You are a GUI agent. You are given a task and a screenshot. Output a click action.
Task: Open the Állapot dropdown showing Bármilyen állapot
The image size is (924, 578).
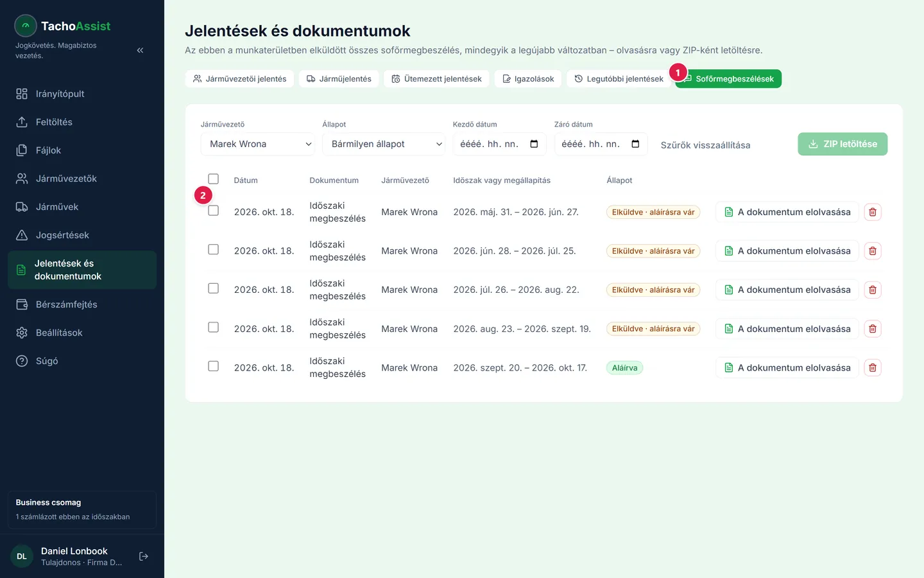[x=384, y=144]
